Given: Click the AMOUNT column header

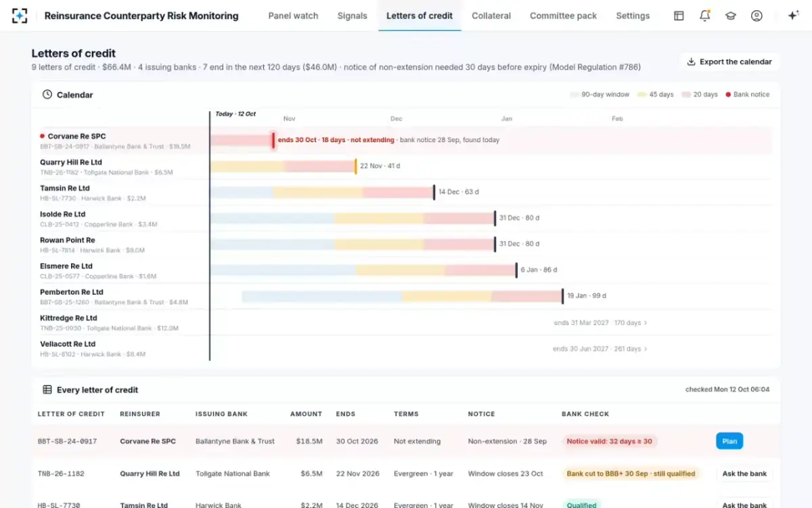Looking at the screenshot, I should [307, 414].
